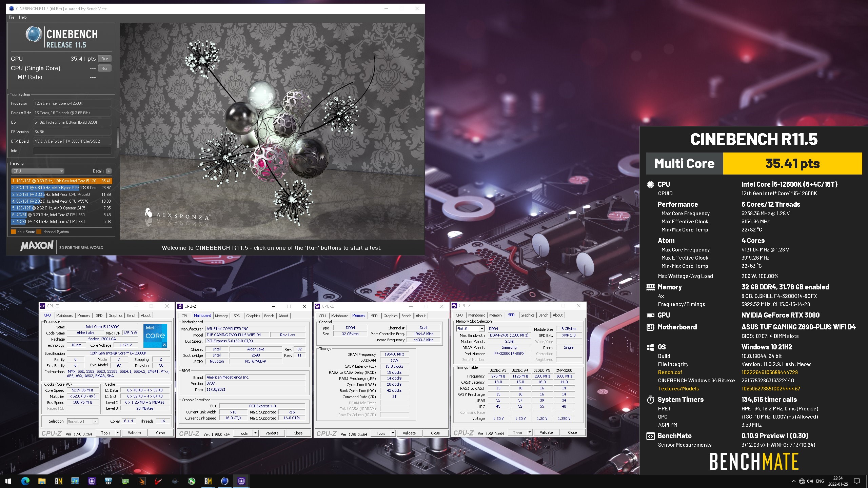Select the Intel Xeon CPU W5590 ranking row
868x488 pixels.
point(61,195)
